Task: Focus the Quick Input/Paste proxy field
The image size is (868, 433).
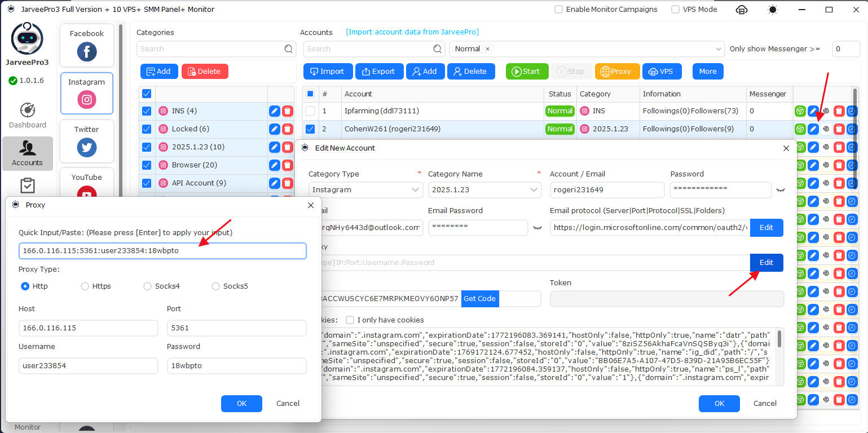Action: pos(162,251)
